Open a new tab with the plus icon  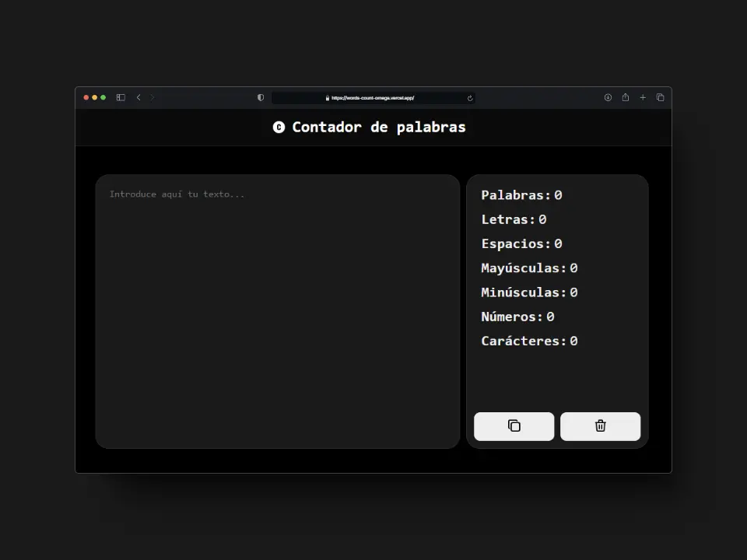(x=643, y=97)
